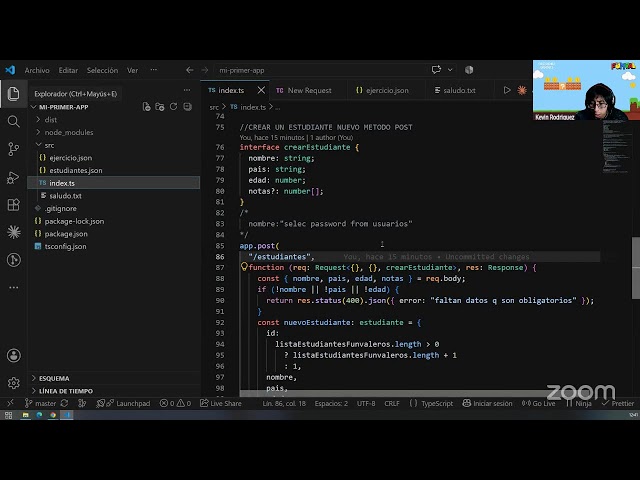Click New Folder icon in explorer header
This screenshot has width=640, height=480.
pos(160,107)
